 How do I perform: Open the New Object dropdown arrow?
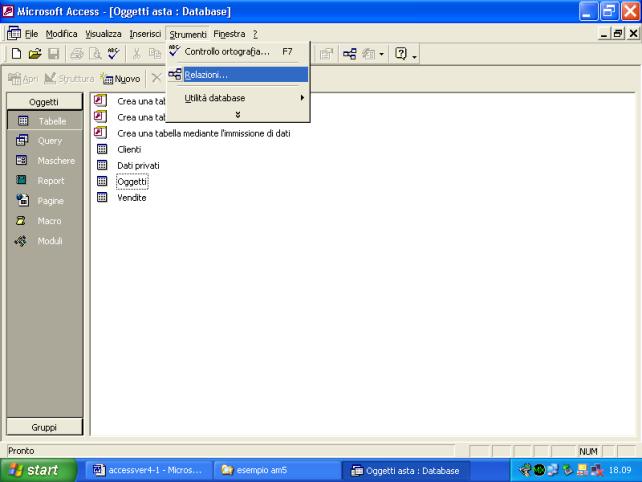coord(381,54)
